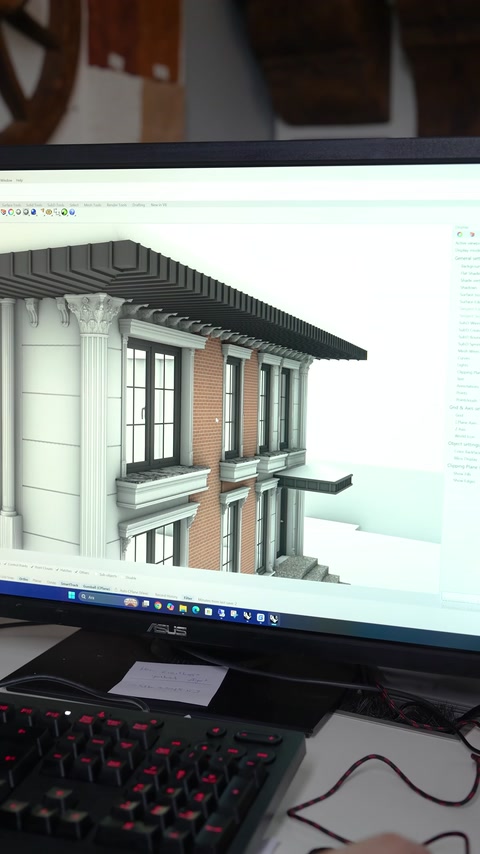This screenshot has width=480, height=854.
Task: Click Z Axis in Display panel
Action: click(460, 429)
